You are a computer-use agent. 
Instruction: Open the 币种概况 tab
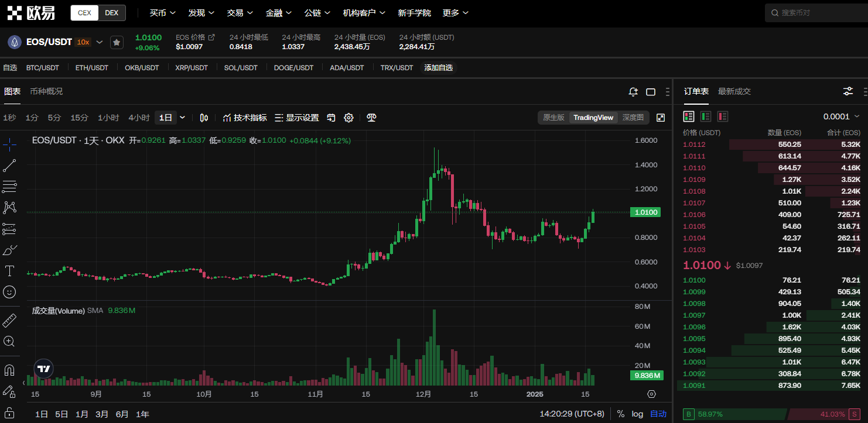point(46,91)
